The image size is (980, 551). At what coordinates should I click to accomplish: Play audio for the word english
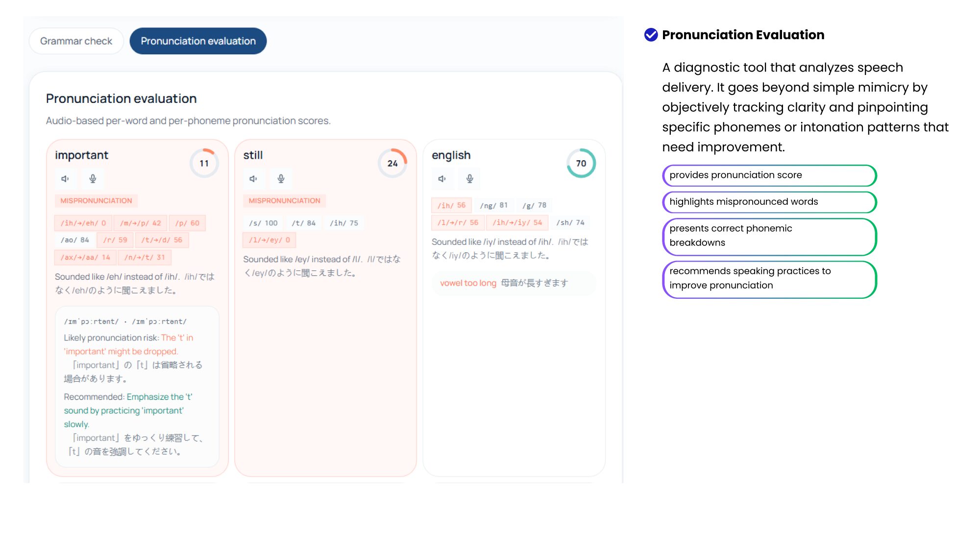(442, 179)
